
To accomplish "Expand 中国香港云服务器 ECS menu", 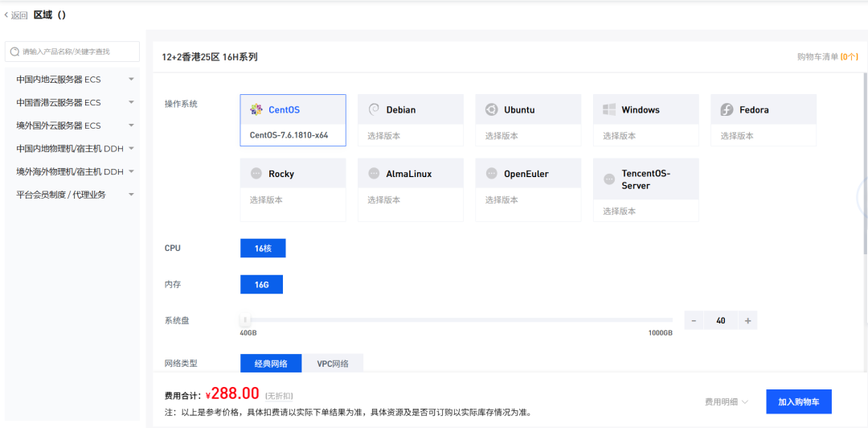I will (72, 102).
